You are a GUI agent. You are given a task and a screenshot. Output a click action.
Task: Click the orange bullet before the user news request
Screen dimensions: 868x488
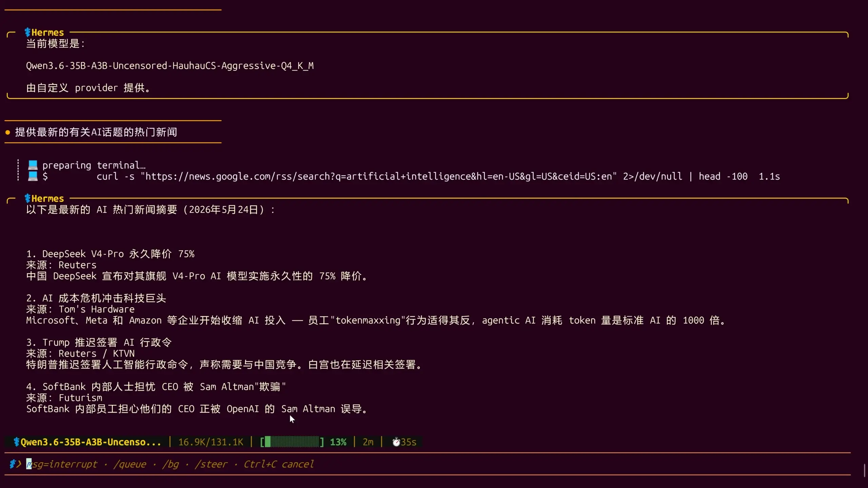coord(8,132)
